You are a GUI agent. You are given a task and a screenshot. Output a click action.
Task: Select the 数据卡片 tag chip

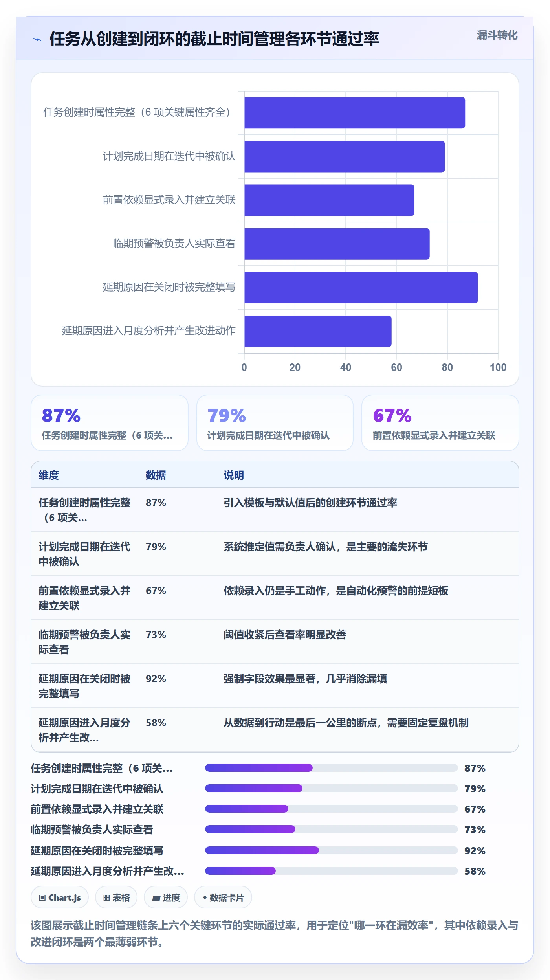pos(223,897)
